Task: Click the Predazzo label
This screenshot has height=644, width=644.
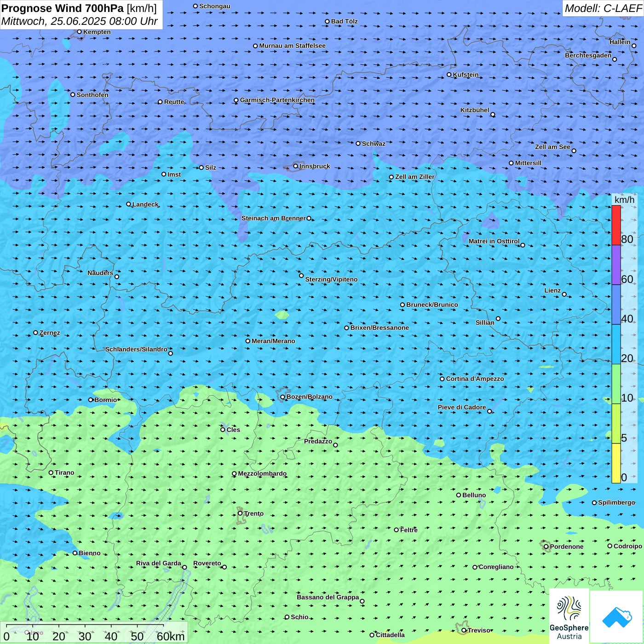Action: tap(318, 441)
